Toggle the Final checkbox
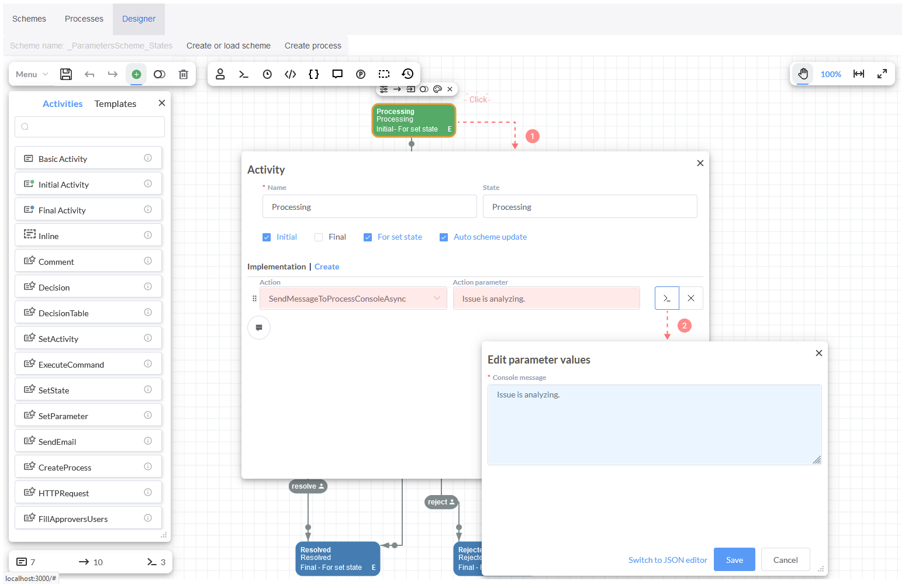Viewport: 905px width, 588px height. pyautogui.click(x=319, y=237)
